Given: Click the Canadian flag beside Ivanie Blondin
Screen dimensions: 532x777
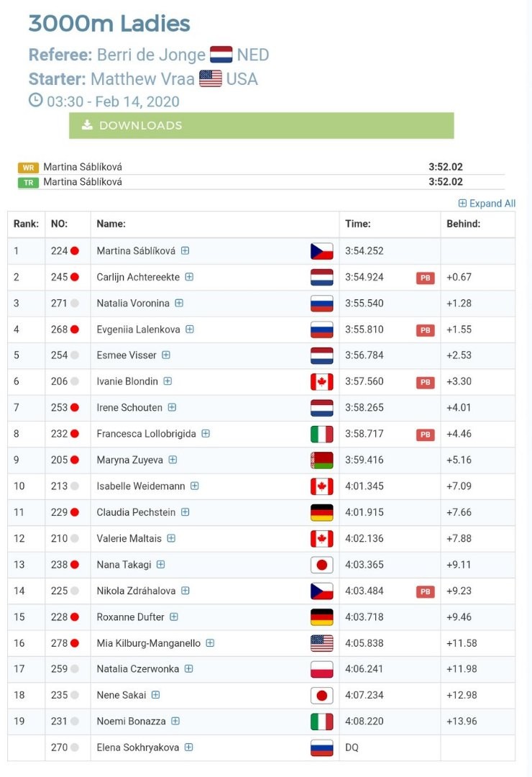Looking at the screenshot, I should click(x=321, y=381).
